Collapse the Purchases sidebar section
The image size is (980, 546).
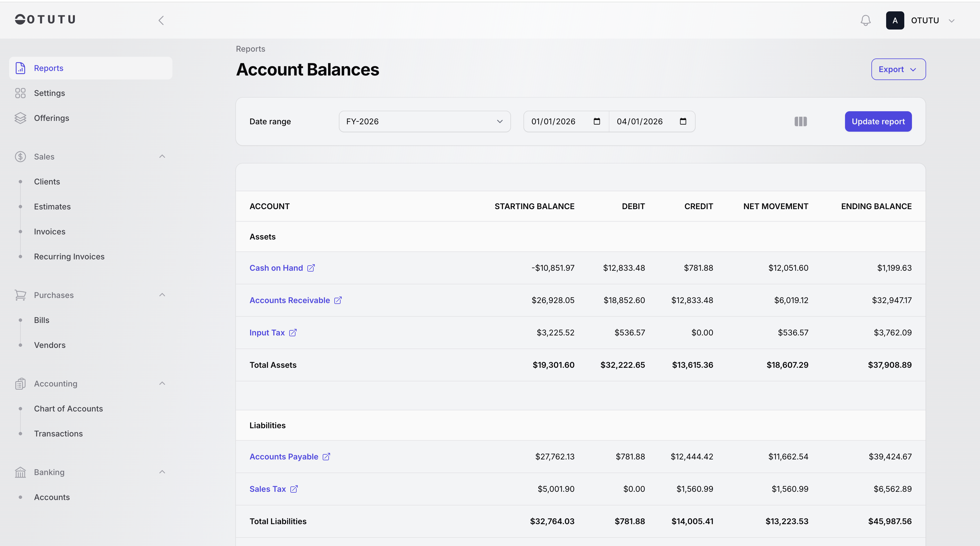pyautogui.click(x=162, y=295)
